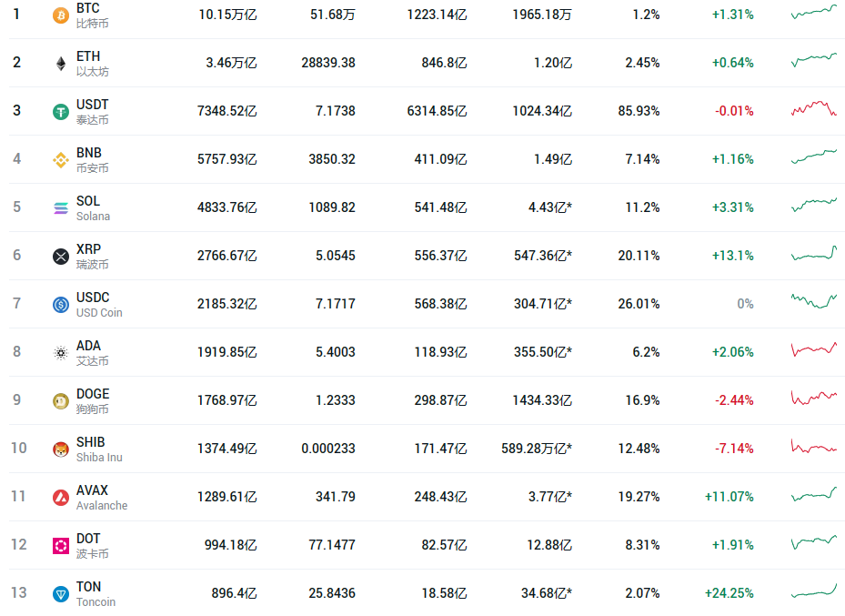Select ADA turnover rate 6.2%
The height and width of the screenshot is (616, 845).
click(x=646, y=352)
